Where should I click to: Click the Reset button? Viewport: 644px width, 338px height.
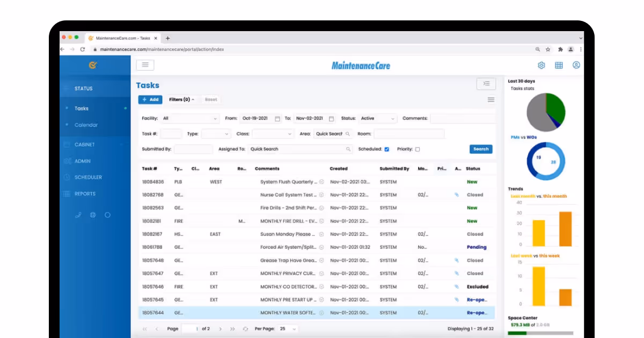pos(211,100)
